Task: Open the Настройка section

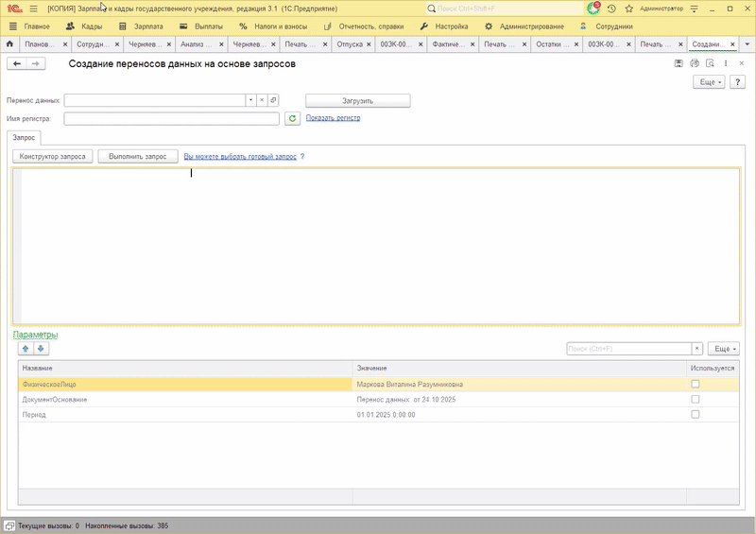Action: pyautogui.click(x=443, y=26)
